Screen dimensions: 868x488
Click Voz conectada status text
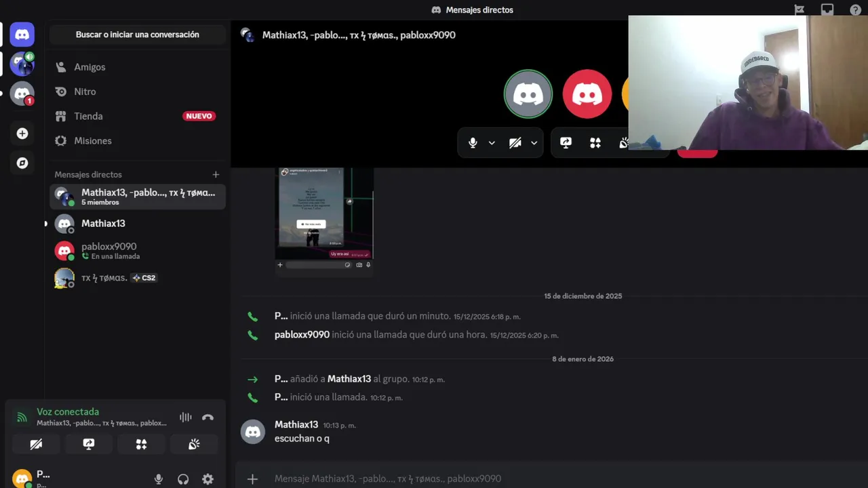(x=68, y=411)
